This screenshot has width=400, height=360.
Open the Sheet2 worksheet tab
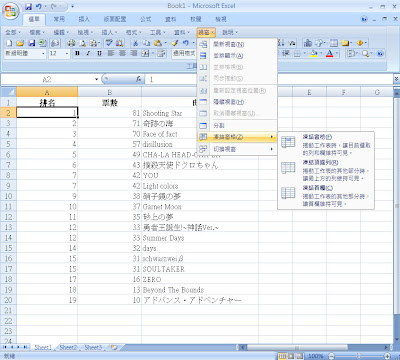coord(68,347)
